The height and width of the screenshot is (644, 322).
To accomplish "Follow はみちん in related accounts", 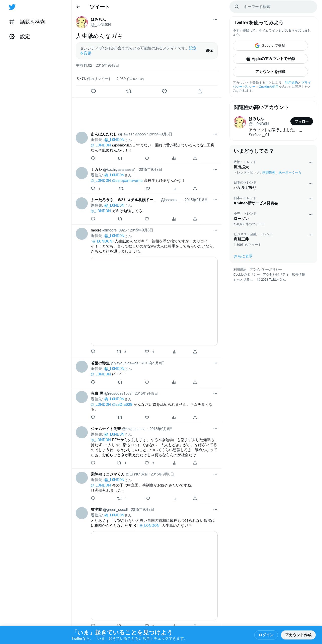I will 301,121.
